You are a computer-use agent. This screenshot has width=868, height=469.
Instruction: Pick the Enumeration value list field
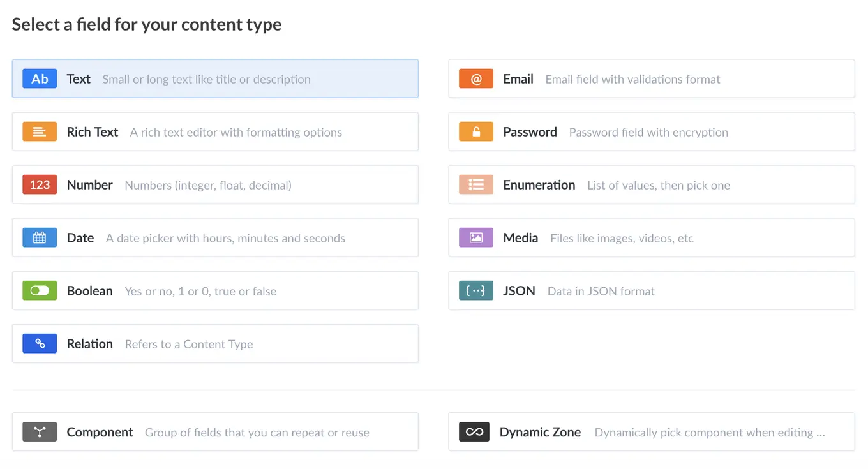(x=651, y=184)
